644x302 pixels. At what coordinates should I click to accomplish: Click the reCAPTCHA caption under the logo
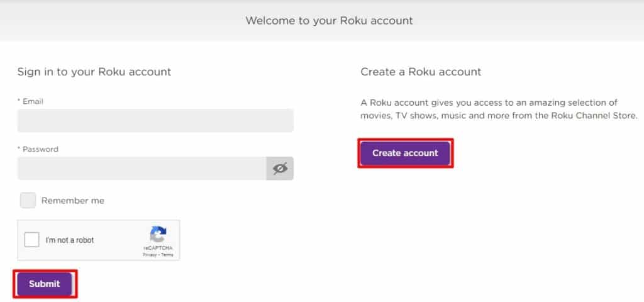click(158, 248)
